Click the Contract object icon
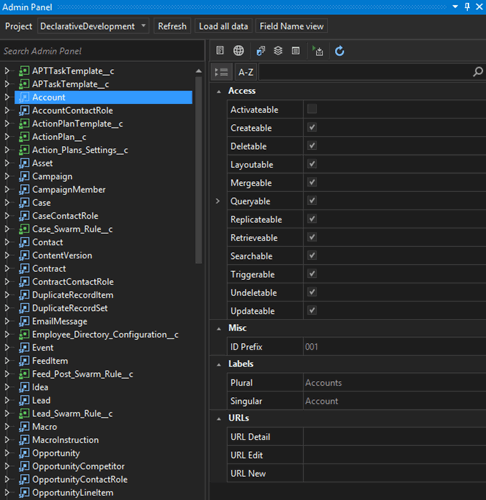This screenshot has height=500, width=486. [x=24, y=268]
